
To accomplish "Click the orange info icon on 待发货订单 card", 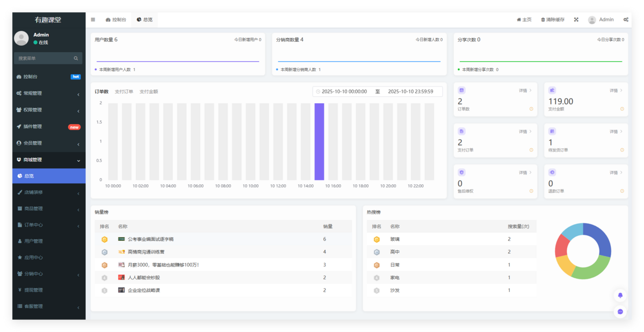I will coord(622,150).
